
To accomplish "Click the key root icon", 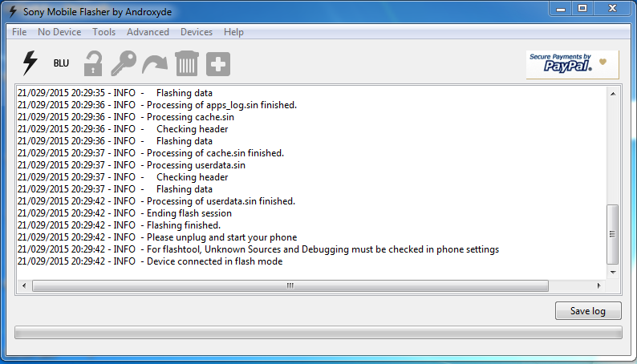I will [123, 63].
